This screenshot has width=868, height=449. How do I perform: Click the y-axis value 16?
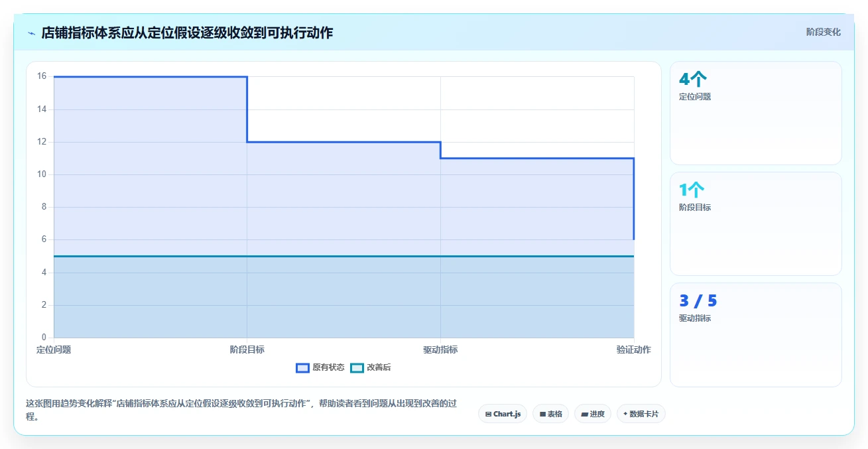(x=41, y=76)
